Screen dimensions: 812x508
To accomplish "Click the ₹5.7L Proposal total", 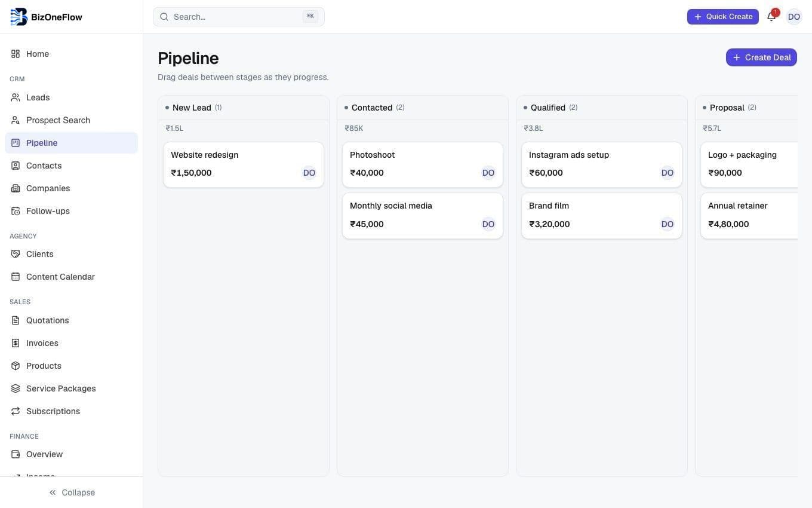I will pyautogui.click(x=712, y=128).
